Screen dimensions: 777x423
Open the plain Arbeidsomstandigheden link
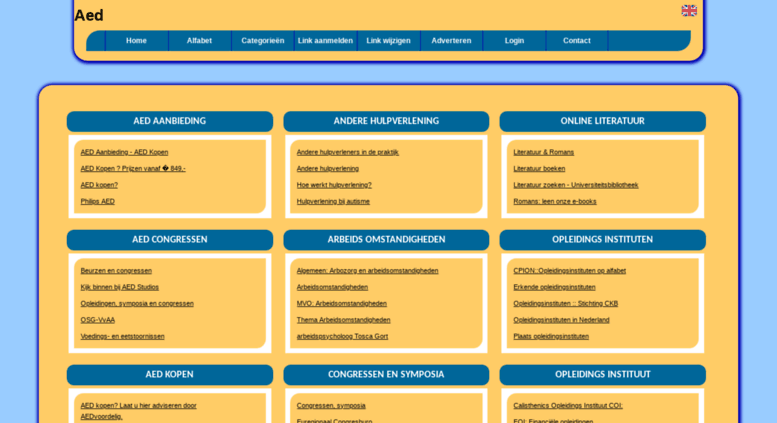pos(332,287)
